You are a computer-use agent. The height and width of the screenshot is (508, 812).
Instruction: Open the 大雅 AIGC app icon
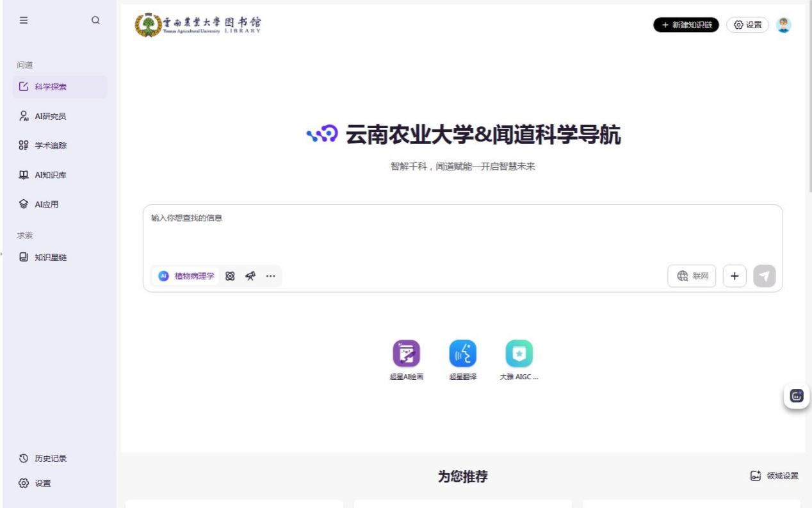pyautogui.click(x=519, y=353)
